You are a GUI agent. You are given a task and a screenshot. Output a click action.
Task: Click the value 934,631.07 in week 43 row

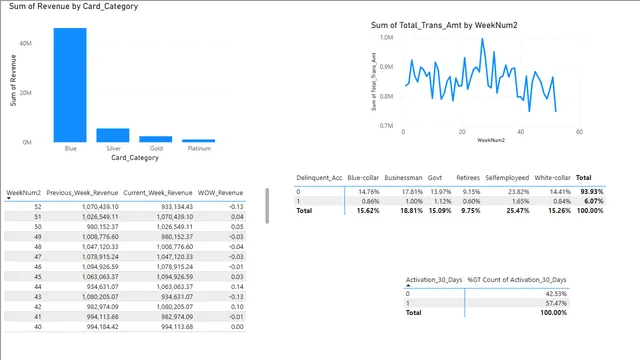[x=177, y=297]
